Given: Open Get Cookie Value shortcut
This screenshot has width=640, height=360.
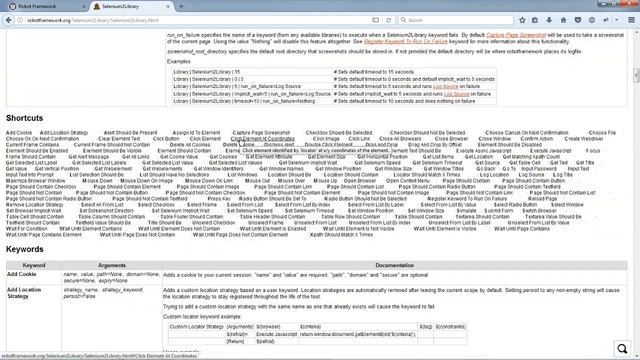Looking at the screenshot, I should point(179,157).
